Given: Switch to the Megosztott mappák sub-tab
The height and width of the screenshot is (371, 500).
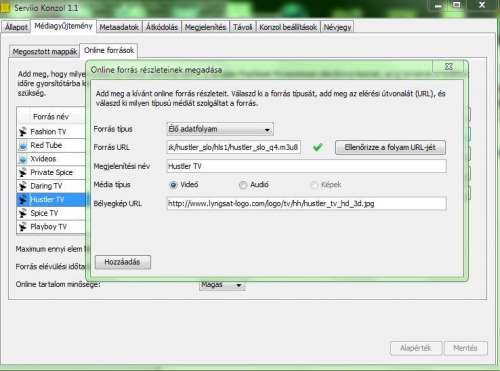Looking at the screenshot, I should point(45,52).
